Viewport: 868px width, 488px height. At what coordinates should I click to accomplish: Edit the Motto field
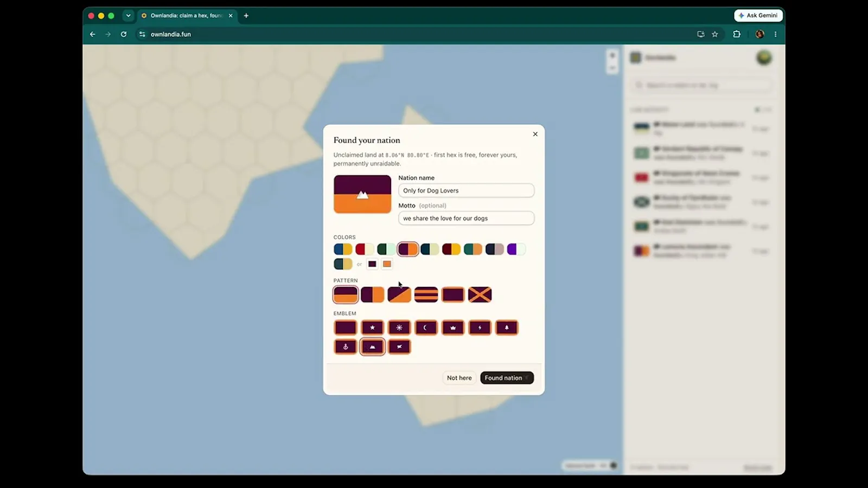(x=466, y=218)
